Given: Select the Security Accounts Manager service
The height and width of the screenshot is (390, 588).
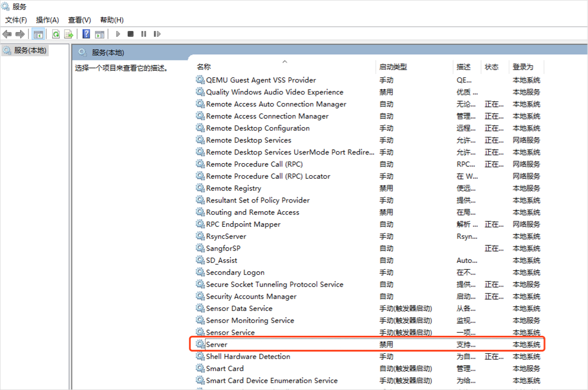Looking at the screenshot, I should 251,296.
